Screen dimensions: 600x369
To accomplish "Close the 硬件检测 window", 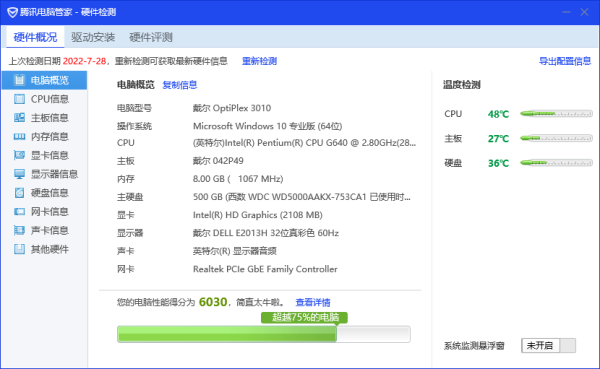I will tap(584, 12).
